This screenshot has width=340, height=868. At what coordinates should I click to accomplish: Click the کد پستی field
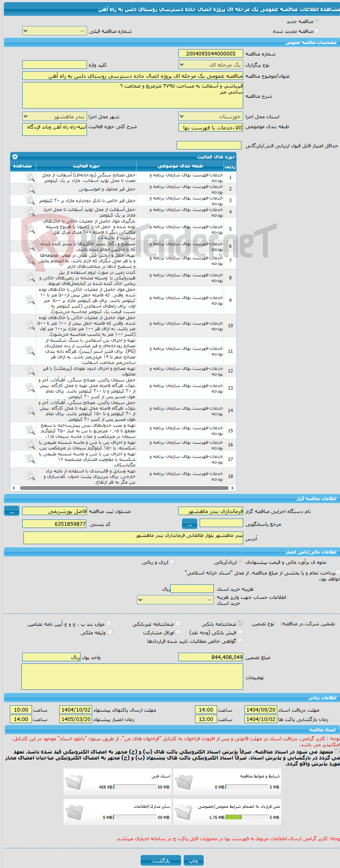point(55,524)
